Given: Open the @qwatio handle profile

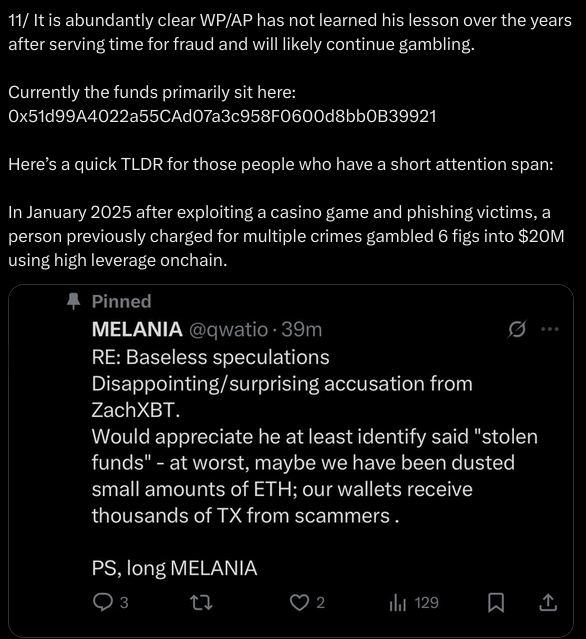Looking at the screenshot, I should [228, 329].
